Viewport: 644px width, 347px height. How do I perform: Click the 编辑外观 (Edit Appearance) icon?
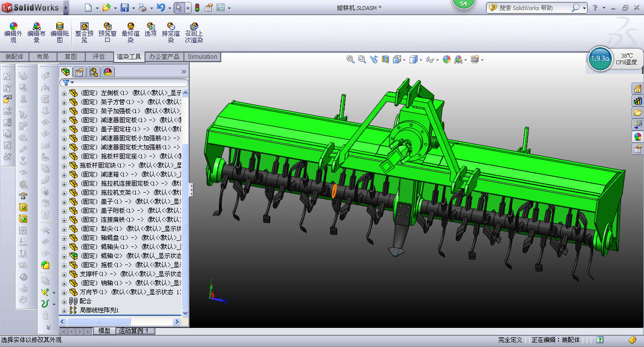pyautogui.click(x=13, y=27)
